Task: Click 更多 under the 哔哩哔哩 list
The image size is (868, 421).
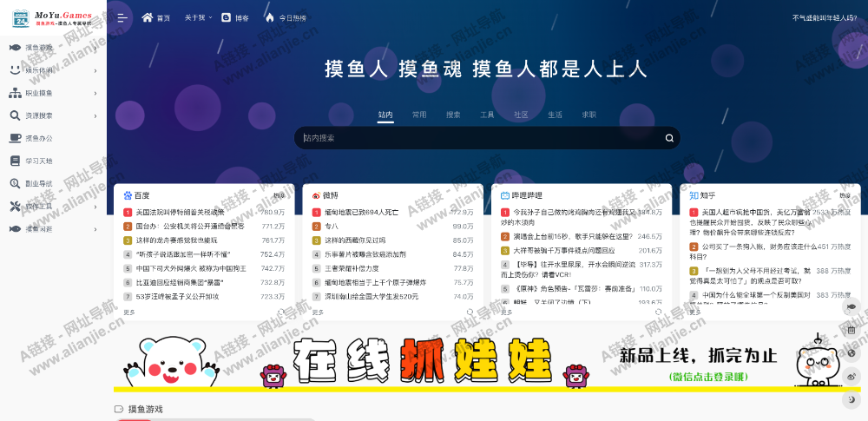Action: (x=507, y=312)
